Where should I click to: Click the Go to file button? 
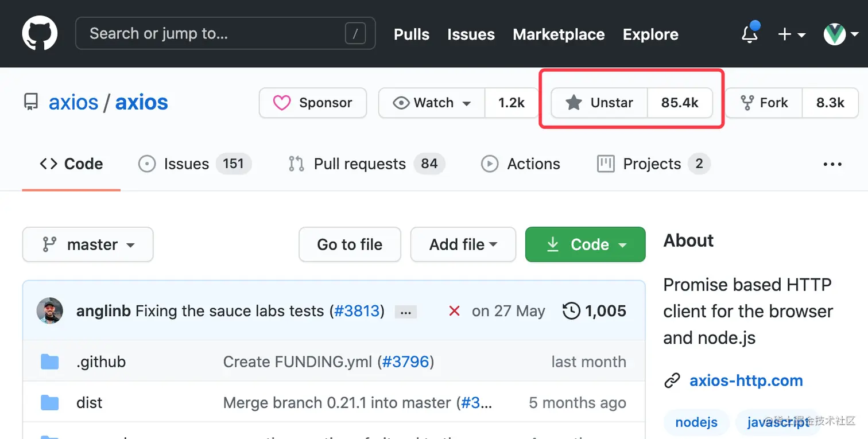coord(350,244)
